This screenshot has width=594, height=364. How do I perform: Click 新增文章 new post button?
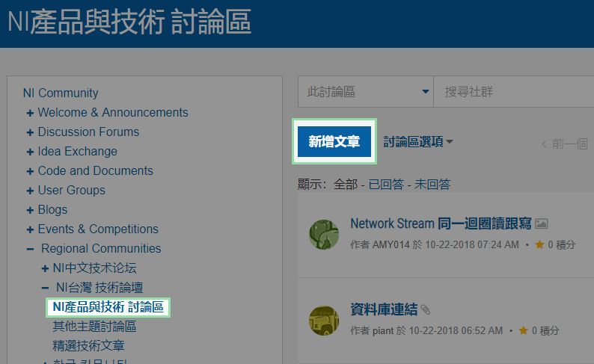(x=334, y=141)
